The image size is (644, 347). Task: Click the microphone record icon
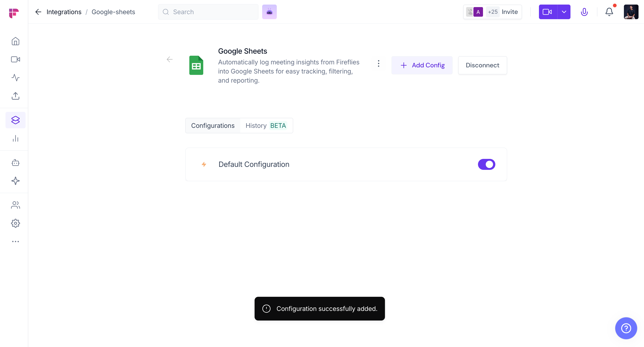(584, 12)
